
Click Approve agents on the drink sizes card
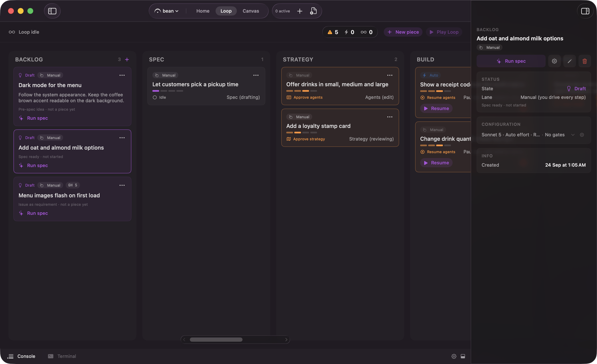(304, 97)
